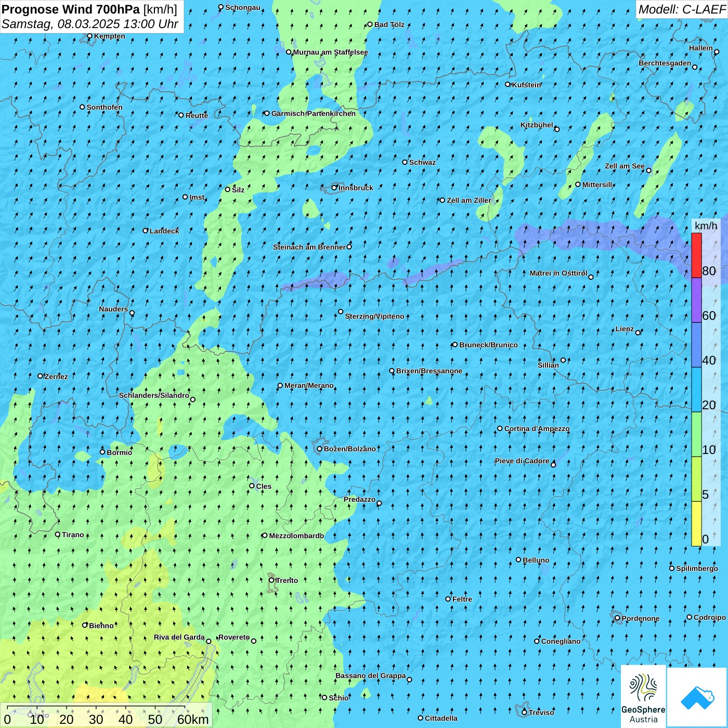Click the 'Modell: C-LAEF' label
The height and width of the screenshot is (728, 728).
click(x=682, y=9)
